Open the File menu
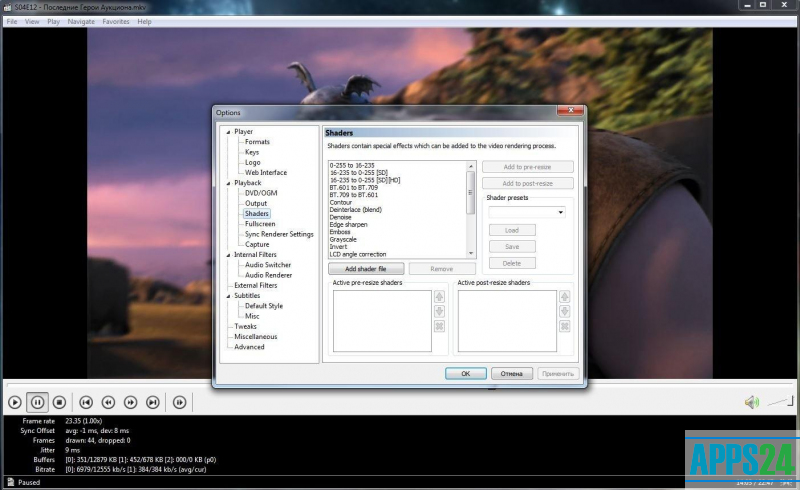Image resolution: width=800 pixels, height=490 pixels. 12,21
